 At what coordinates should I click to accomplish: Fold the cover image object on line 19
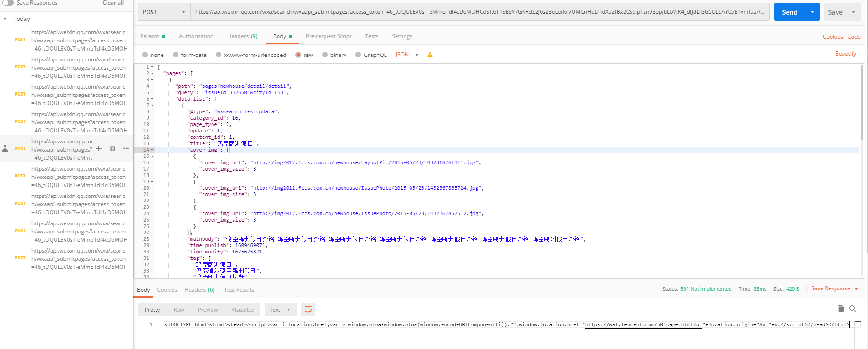152,182
